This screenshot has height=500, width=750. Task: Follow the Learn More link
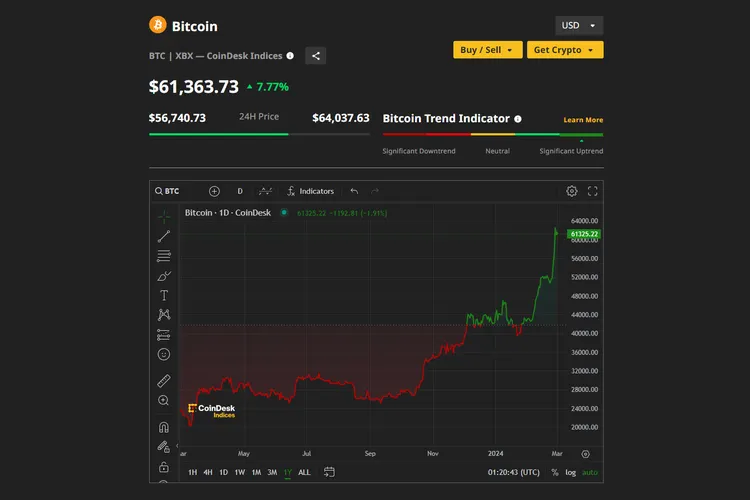pos(583,120)
